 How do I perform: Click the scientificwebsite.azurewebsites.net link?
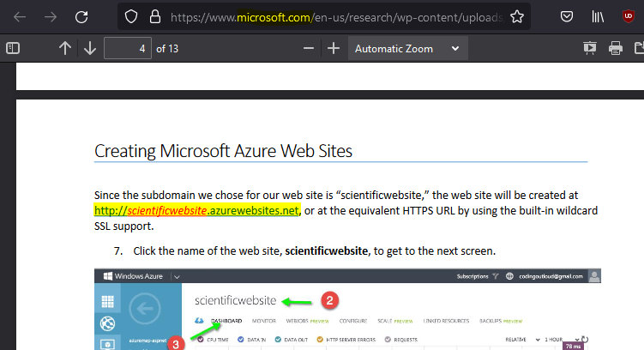point(196,211)
